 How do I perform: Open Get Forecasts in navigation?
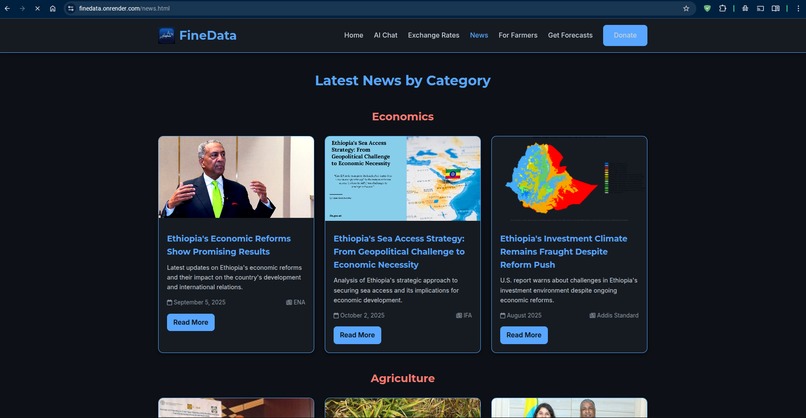point(570,35)
